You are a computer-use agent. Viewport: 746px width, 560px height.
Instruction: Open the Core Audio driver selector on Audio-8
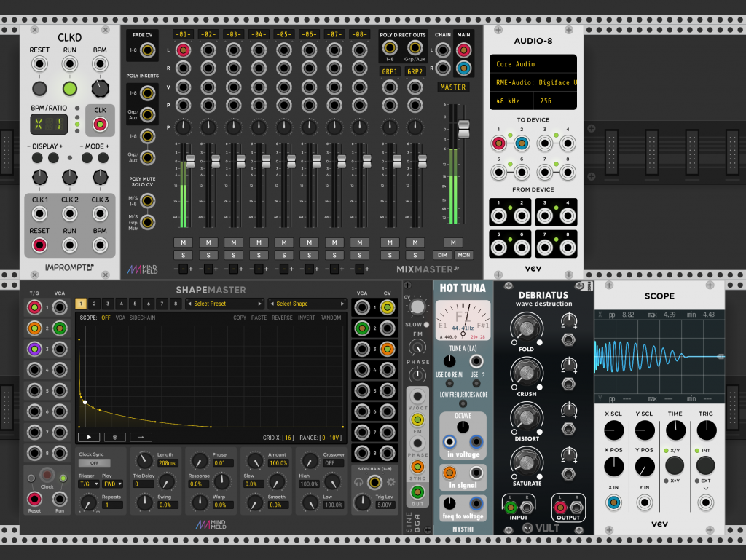(x=533, y=63)
